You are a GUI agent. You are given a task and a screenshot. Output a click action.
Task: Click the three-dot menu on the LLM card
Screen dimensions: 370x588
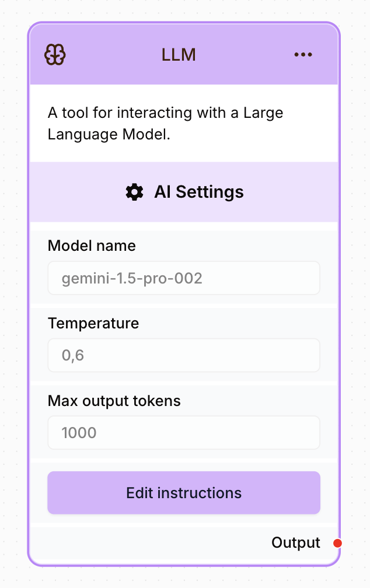(303, 54)
